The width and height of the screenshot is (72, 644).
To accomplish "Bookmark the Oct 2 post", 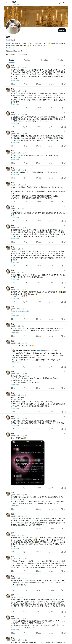I will pyautogui.click(x=62, y=283).
